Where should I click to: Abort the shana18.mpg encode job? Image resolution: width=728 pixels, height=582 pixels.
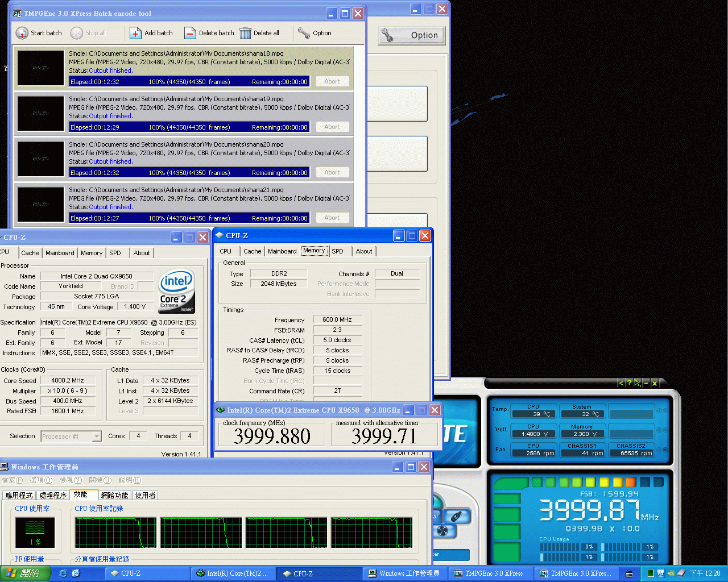tap(332, 81)
